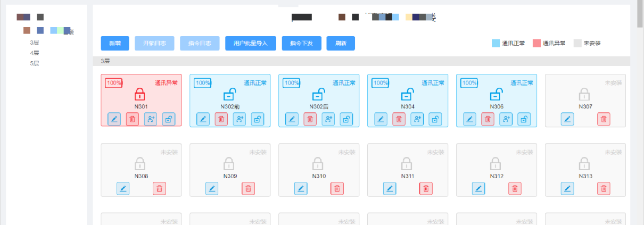Delete the N311 lock entry

(426, 188)
